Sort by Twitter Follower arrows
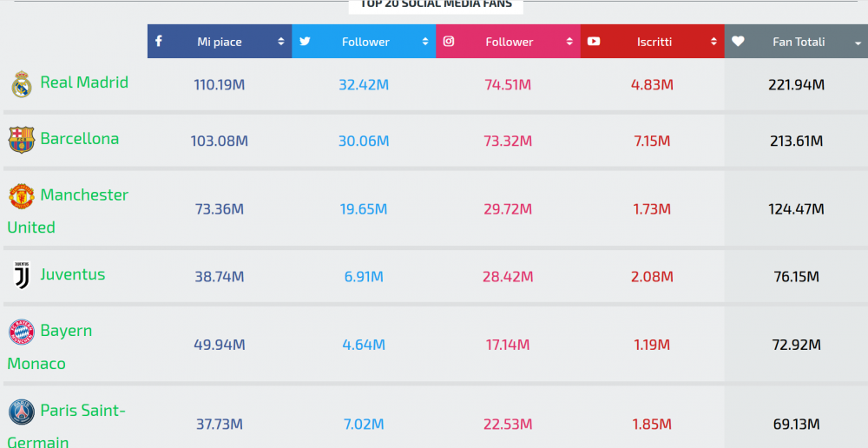The width and height of the screenshot is (868, 448). (x=425, y=42)
